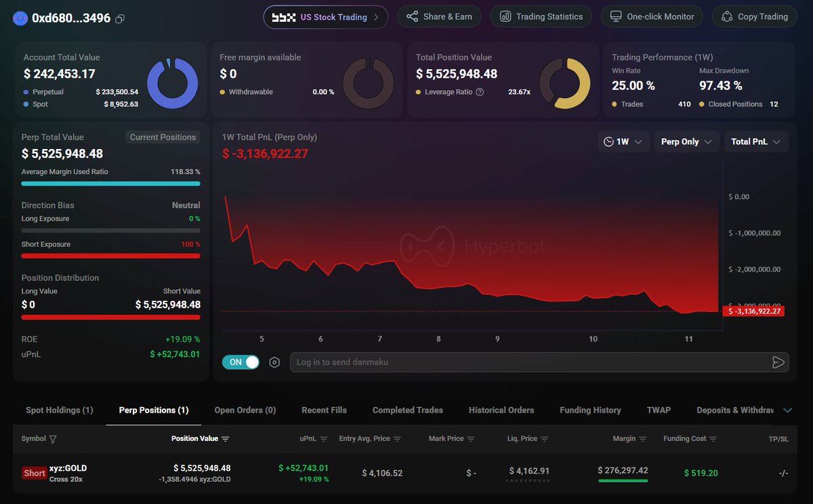Click the Free margin donut chart
The width and height of the screenshot is (813, 504).
tap(368, 83)
